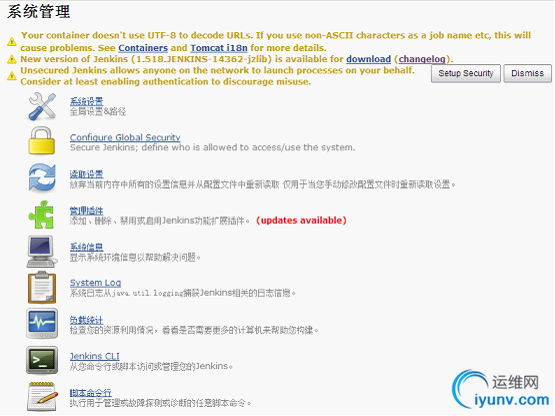
Task: Click the Setup Security button
Action: 466,73
